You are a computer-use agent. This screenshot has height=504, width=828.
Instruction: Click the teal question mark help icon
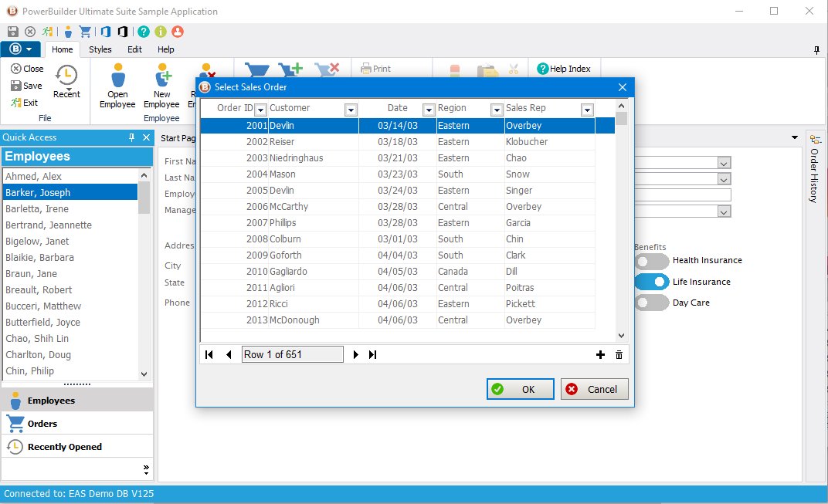point(144,32)
